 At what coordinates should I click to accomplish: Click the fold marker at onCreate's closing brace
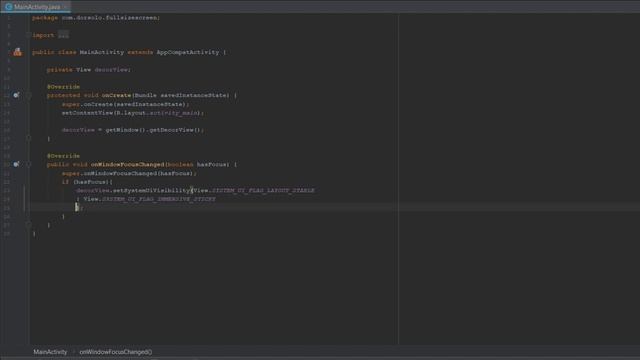[29, 138]
